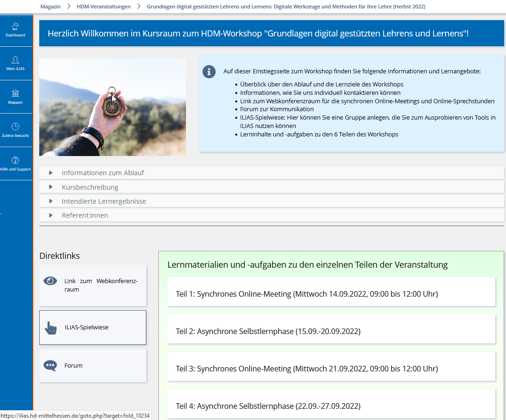Open Magazin repository icon in sidebar
Screen dimensions: 506x420
pyautogui.click(x=15, y=93)
